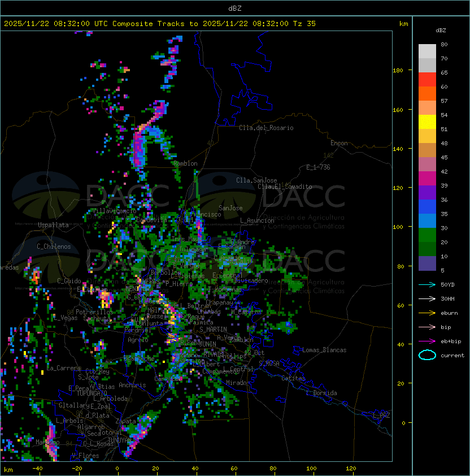Viewport: 470px width, 476px height.
Task: Click the 120 km tick on the bottom axis
Action: [351, 469]
